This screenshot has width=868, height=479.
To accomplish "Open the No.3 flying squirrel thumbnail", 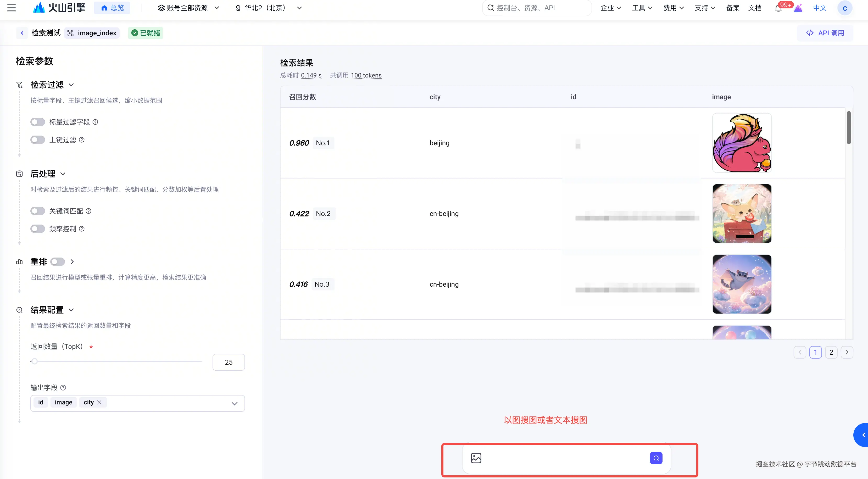I will [x=742, y=284].
